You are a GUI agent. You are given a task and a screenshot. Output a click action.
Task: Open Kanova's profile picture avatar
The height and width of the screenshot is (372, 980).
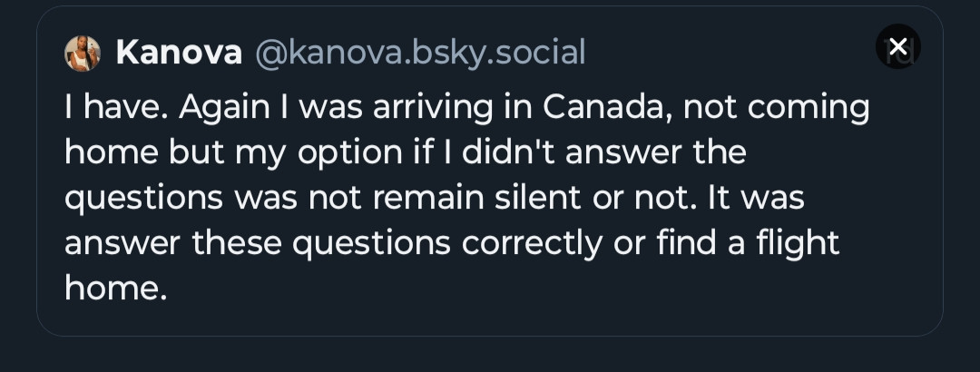83,54
